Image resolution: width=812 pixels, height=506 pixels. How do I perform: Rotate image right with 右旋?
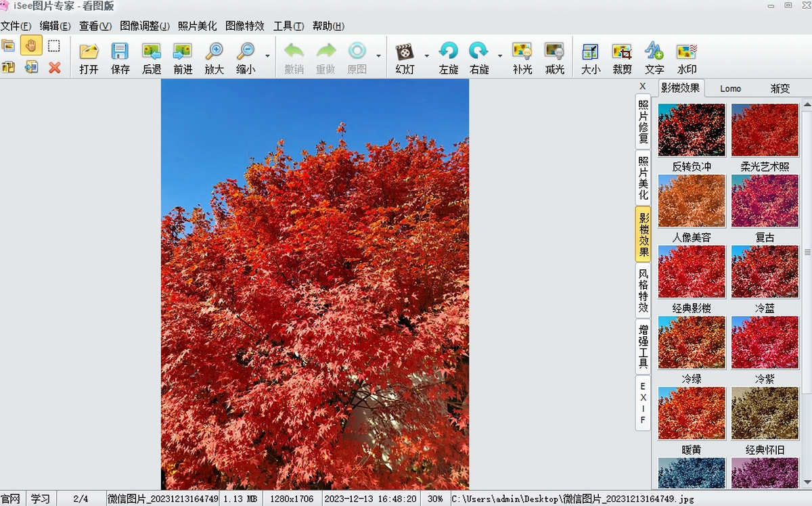(x=479, y=59)
